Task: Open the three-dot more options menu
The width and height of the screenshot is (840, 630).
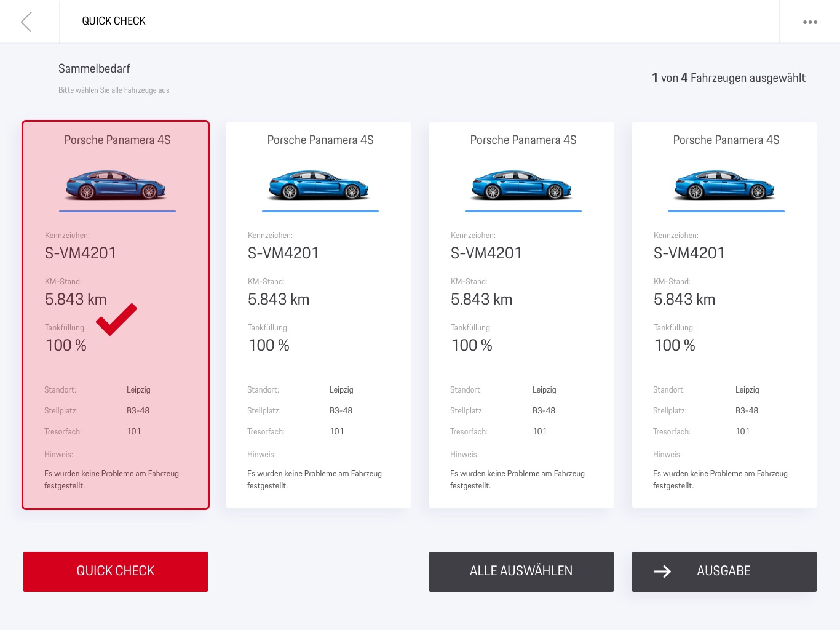Action: pyautogui.click(x=810, y=22)
